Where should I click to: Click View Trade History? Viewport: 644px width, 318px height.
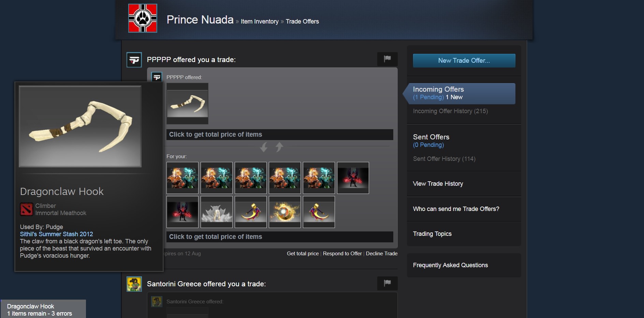[438, 184]
